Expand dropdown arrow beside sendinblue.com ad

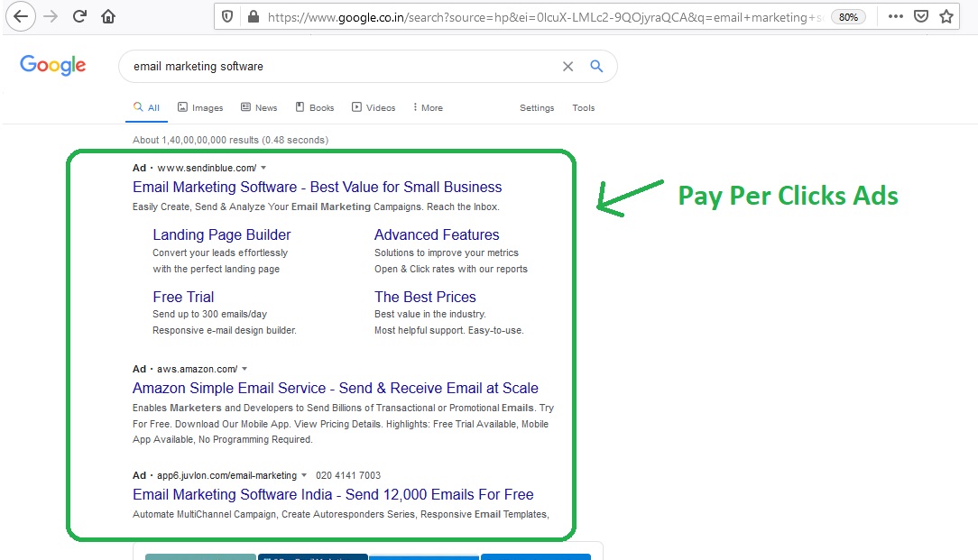click(x=263, y=168)
